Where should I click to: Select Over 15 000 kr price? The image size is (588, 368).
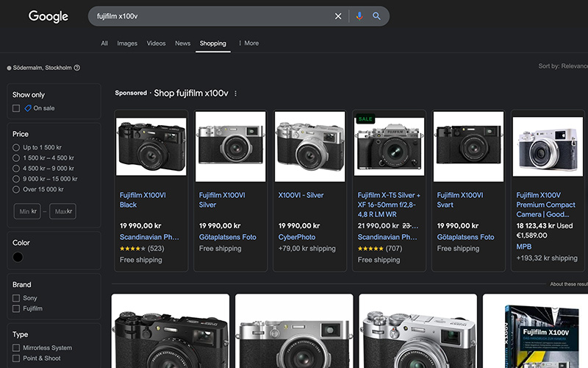pos(16,189)
